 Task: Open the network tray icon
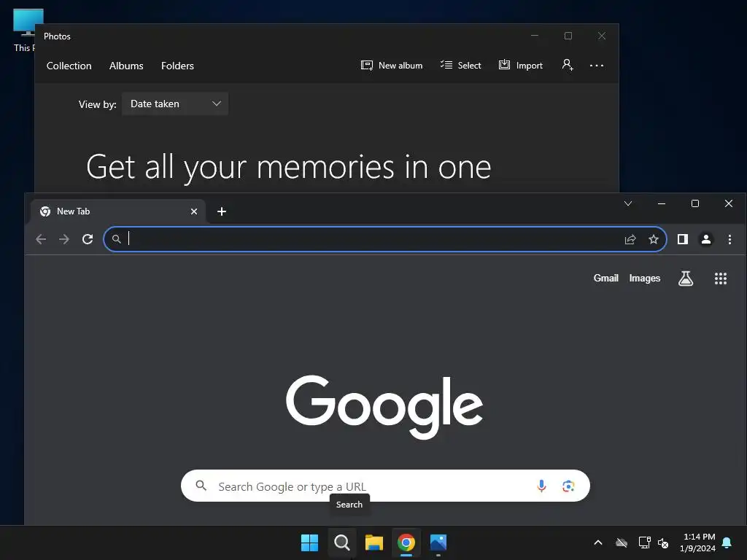point(644,542)
